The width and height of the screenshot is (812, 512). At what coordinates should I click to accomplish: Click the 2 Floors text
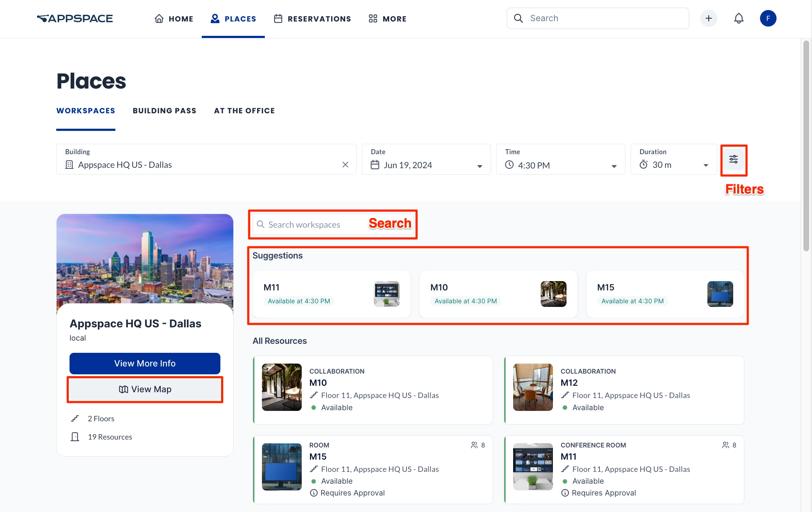pyautogui.click(x=101, y=418)
